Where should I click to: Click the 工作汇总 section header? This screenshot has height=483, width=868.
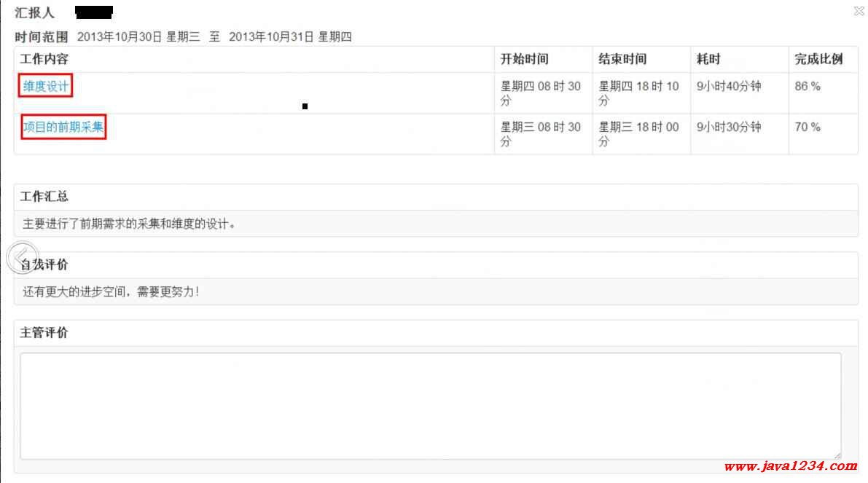(x=44, y=197)
